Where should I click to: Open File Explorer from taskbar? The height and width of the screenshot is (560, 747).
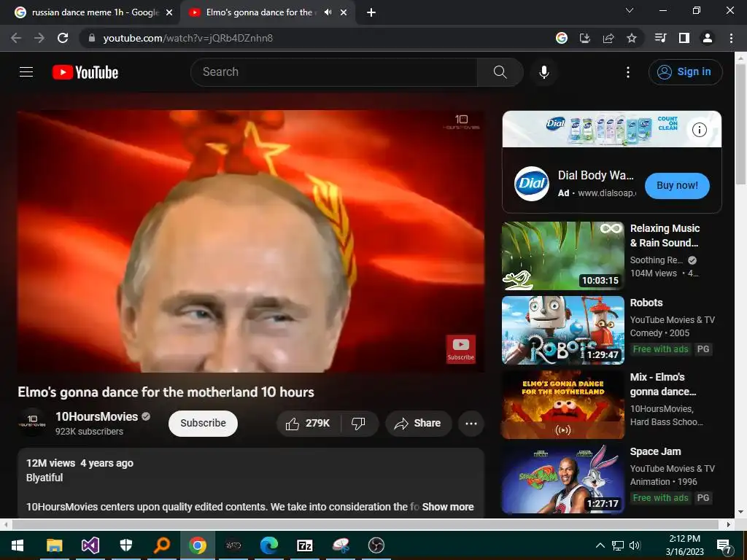[x=54, y=545]
